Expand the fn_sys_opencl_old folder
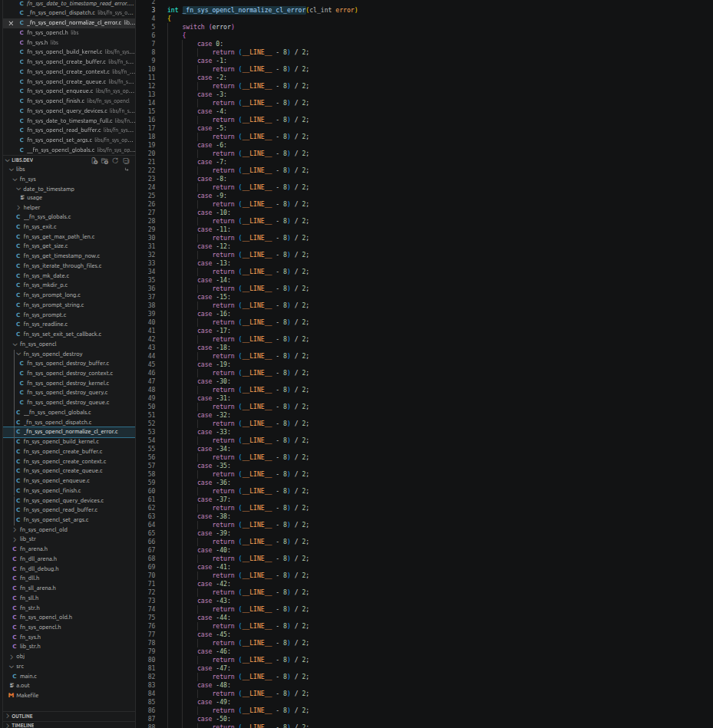 (x=15, y=529)
